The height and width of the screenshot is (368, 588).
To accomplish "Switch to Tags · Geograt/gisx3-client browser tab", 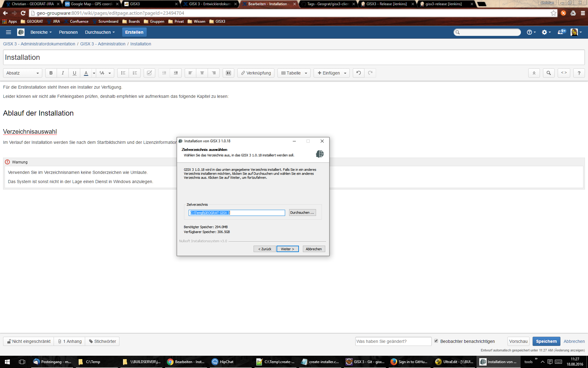I will (x=328, y=4).
